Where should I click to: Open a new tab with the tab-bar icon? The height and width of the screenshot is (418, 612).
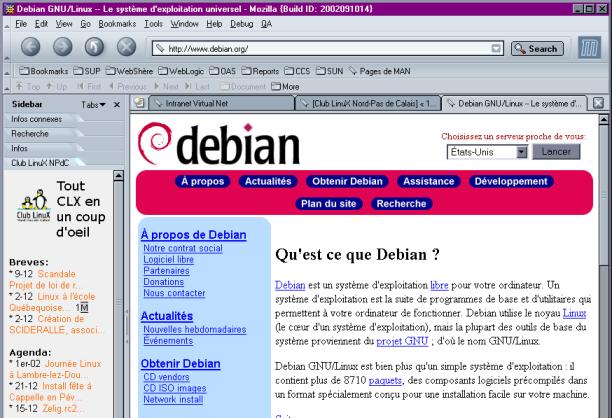click(140, 103)
